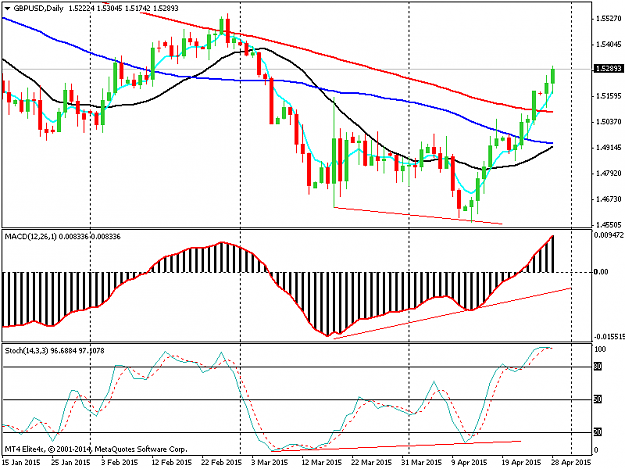Select the price axis label 1.49145

click(609, 147)
